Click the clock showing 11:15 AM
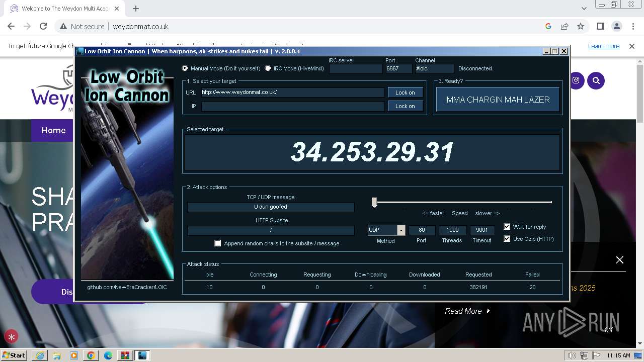644x362 pixels. 618,355
